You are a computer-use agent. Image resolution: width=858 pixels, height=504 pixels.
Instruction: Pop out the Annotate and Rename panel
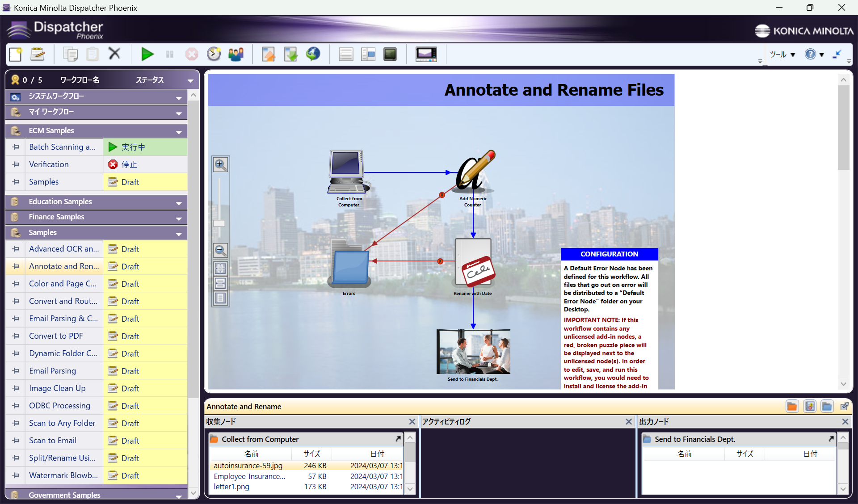(x=844, y=406)
